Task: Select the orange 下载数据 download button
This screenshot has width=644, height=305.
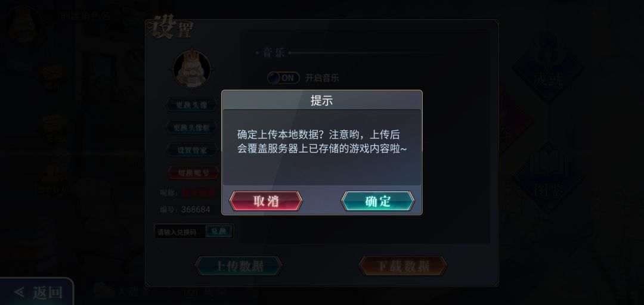Action: tap(403, 266)
